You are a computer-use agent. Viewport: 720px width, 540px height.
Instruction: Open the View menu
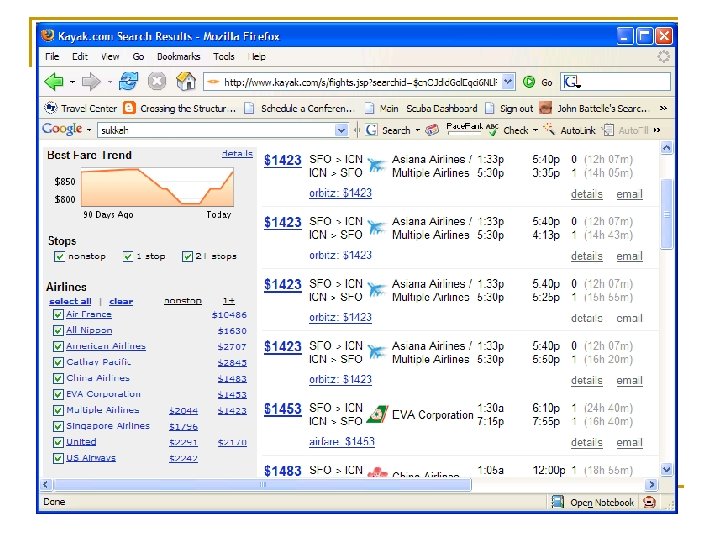coord(110,56)
